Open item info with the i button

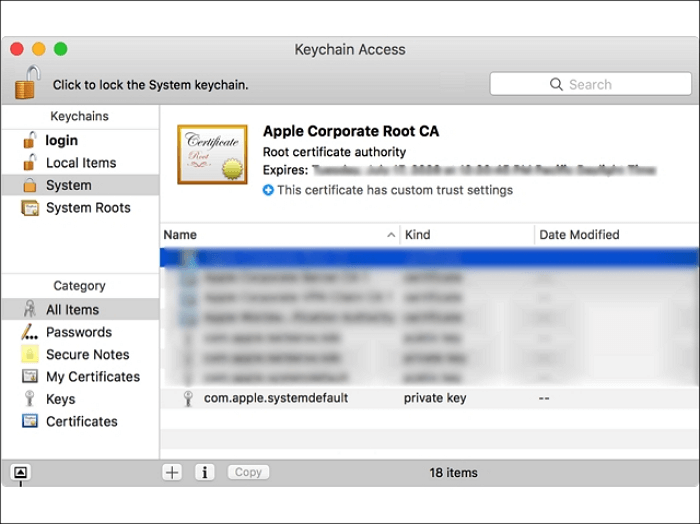[204, 472]
